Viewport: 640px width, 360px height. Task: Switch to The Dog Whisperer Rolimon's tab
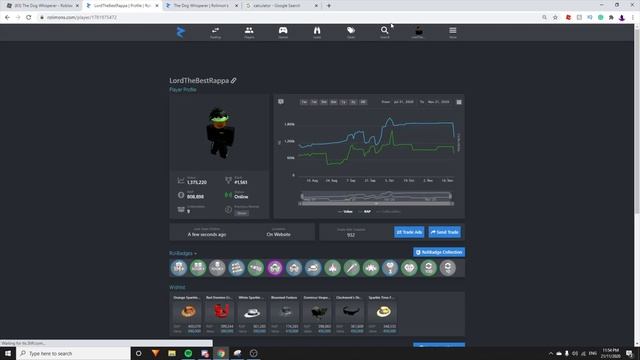point(202,6)
